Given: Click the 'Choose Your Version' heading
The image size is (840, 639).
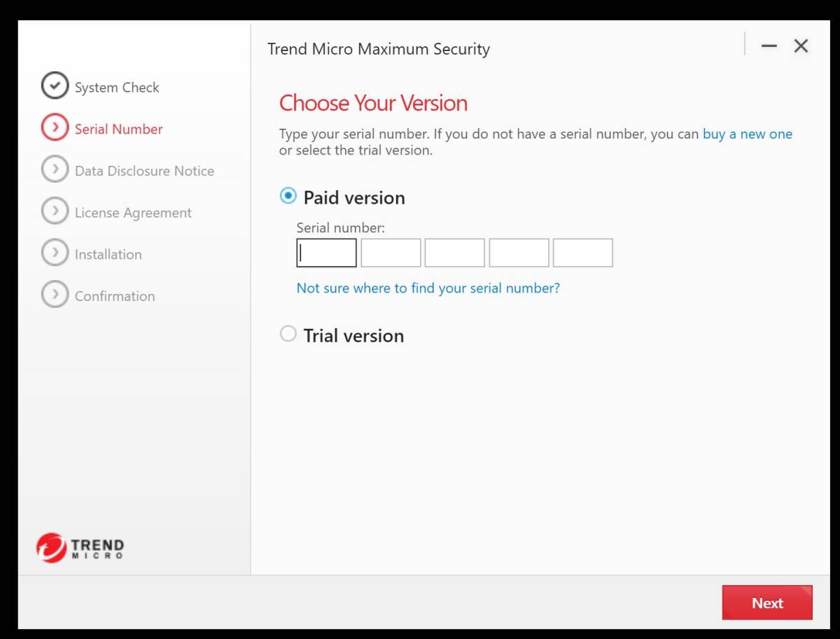Looking at the screenshot, I should 373,103.
